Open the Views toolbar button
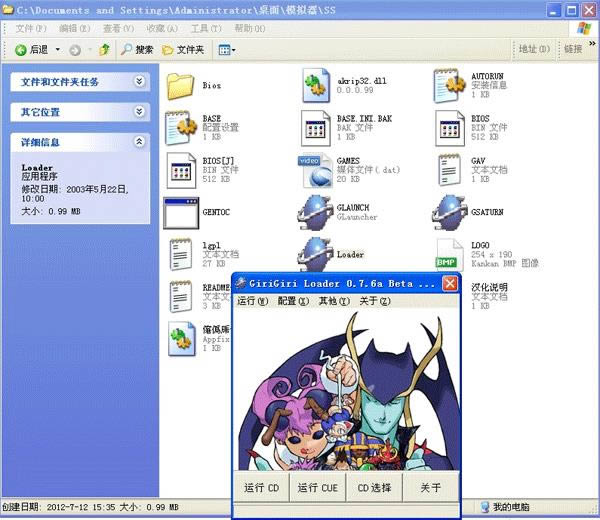 click(x=227, y=50)
